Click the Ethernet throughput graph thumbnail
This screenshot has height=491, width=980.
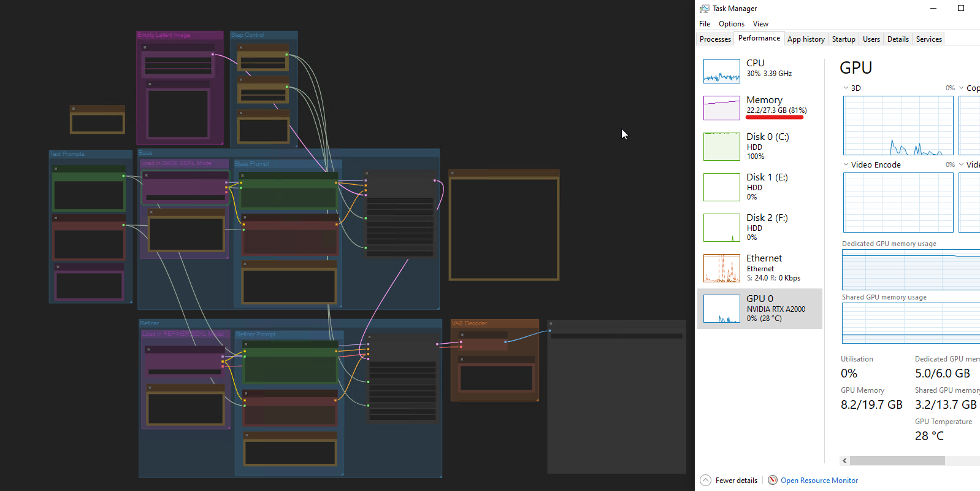(721, 268)
